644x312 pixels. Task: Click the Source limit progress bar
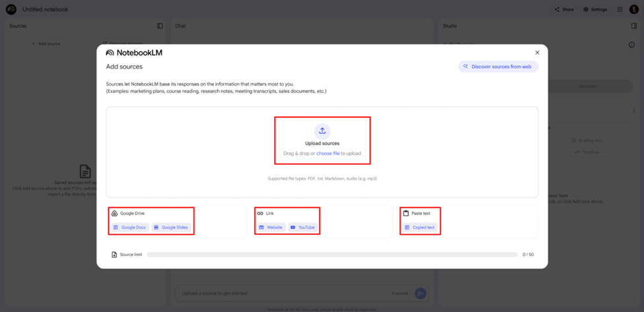332,255
